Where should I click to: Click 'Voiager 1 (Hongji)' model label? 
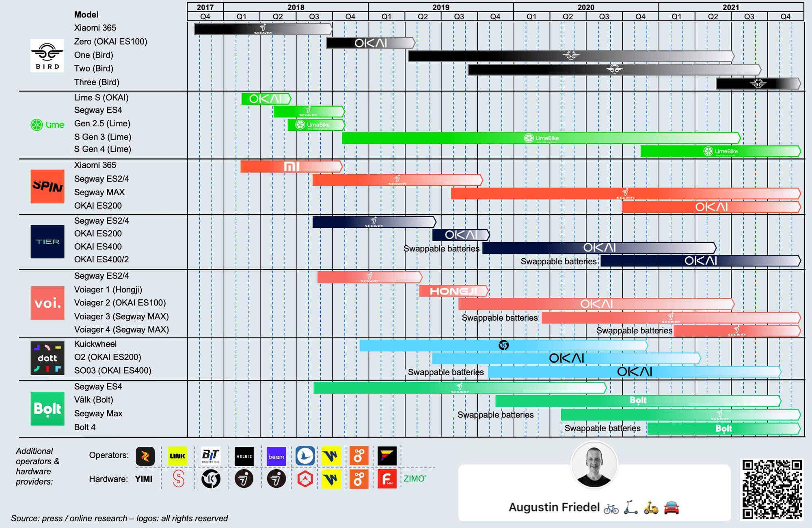tap(108, 290)
